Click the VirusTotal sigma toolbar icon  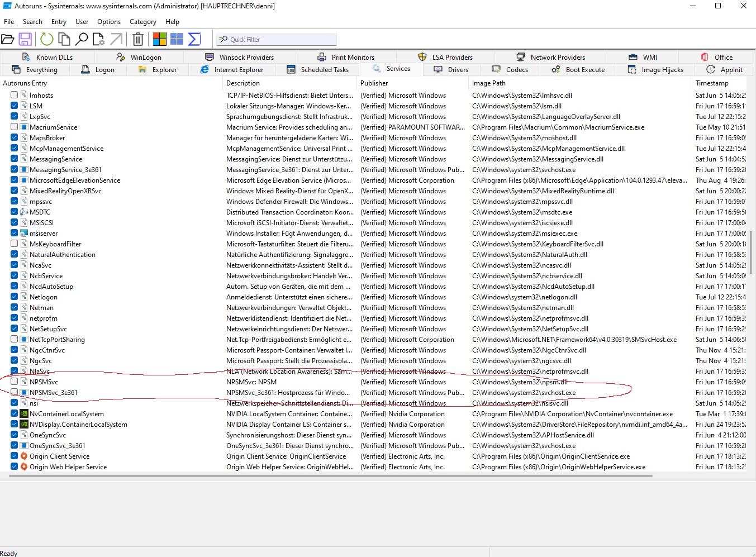[194, 39]
